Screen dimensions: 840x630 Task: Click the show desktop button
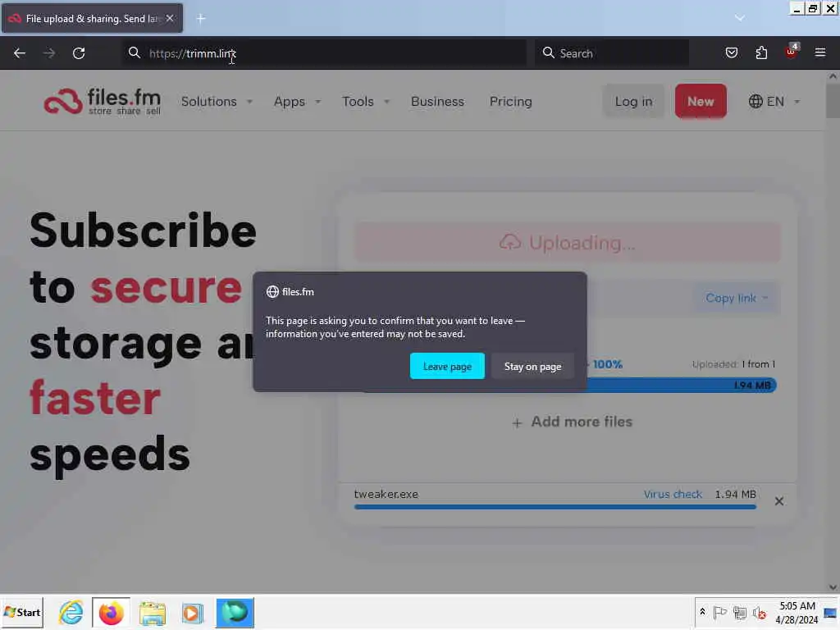tap(831, 612)
